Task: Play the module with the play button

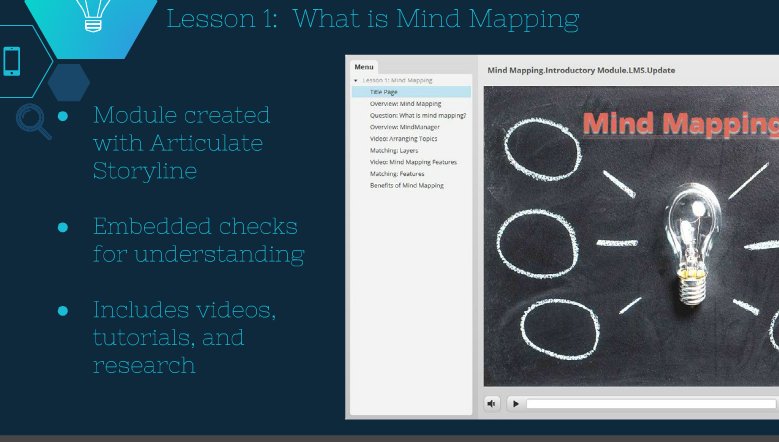Action: click(516, 404)
